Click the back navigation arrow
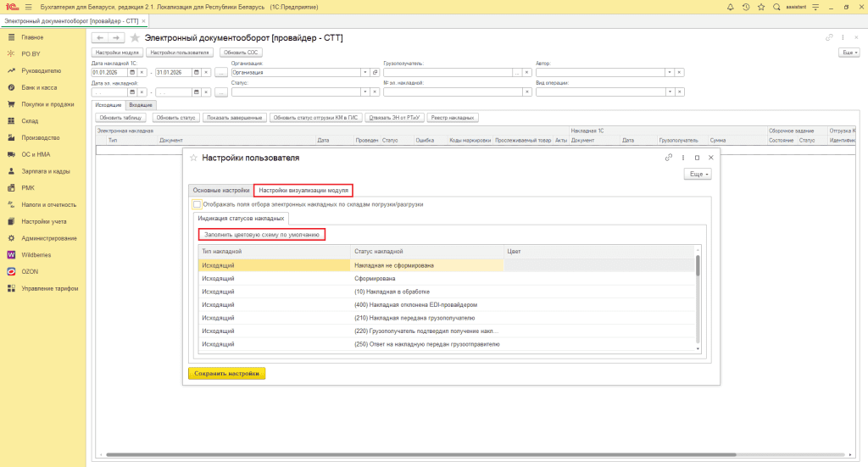 click(x=100, y=38)
